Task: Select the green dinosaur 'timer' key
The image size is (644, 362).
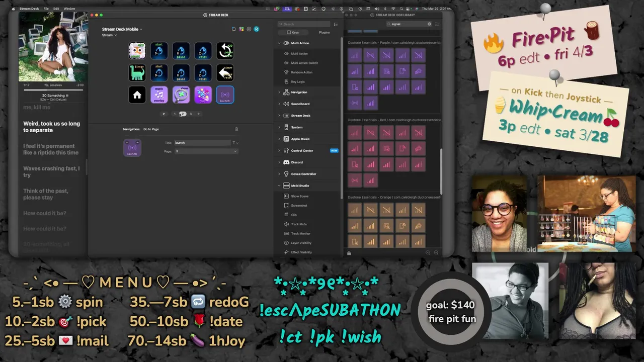Action: pos(137,73)
